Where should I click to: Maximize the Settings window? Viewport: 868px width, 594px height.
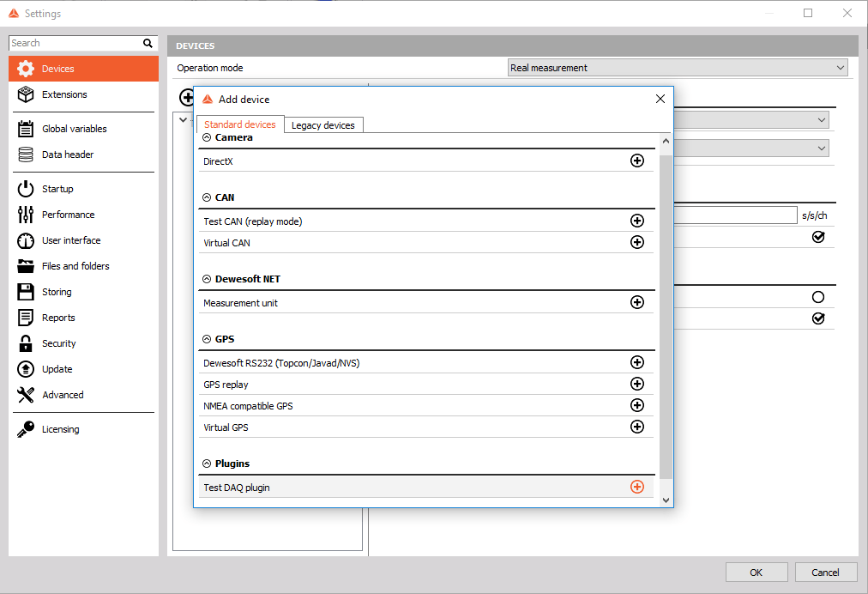[808, 13]
